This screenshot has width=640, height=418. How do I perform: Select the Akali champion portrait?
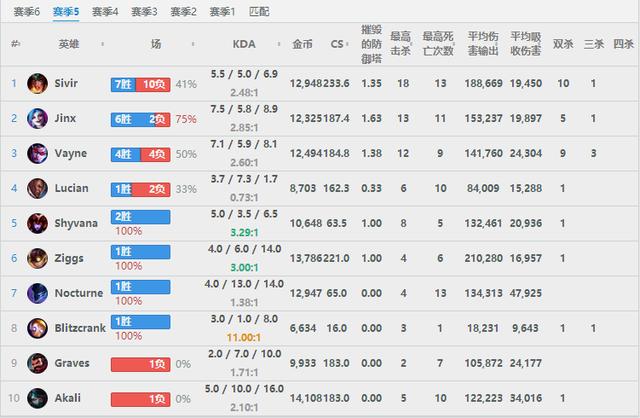point(38,398)
